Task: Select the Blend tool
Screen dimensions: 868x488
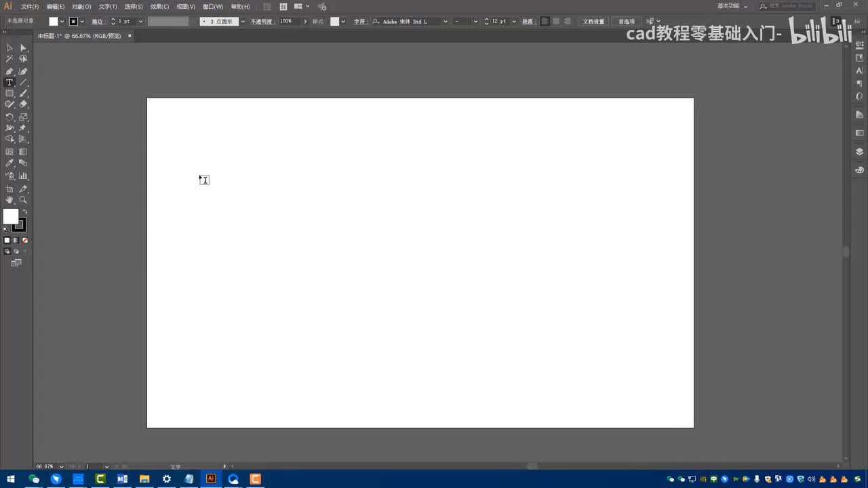Action: tap(23, 163)
